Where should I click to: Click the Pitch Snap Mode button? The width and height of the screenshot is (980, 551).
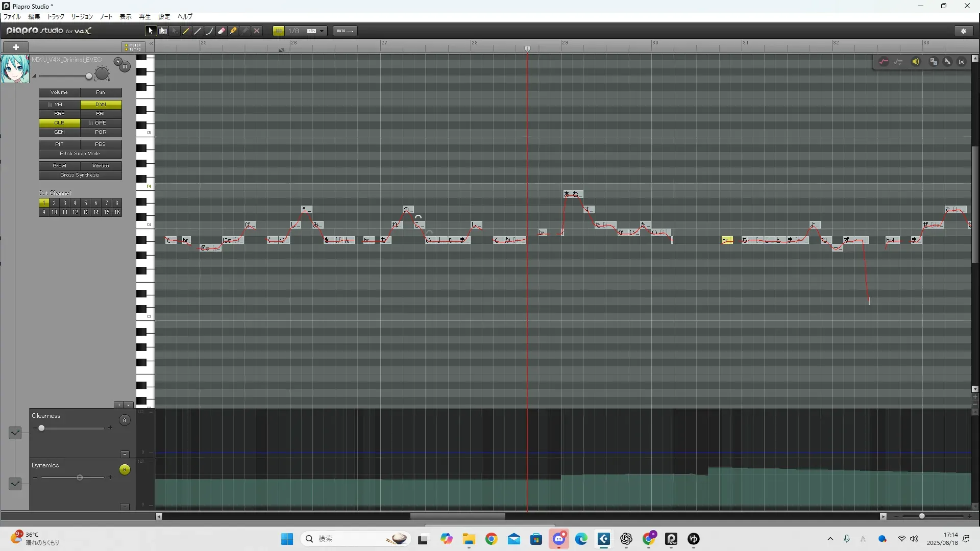pos(80,154)
